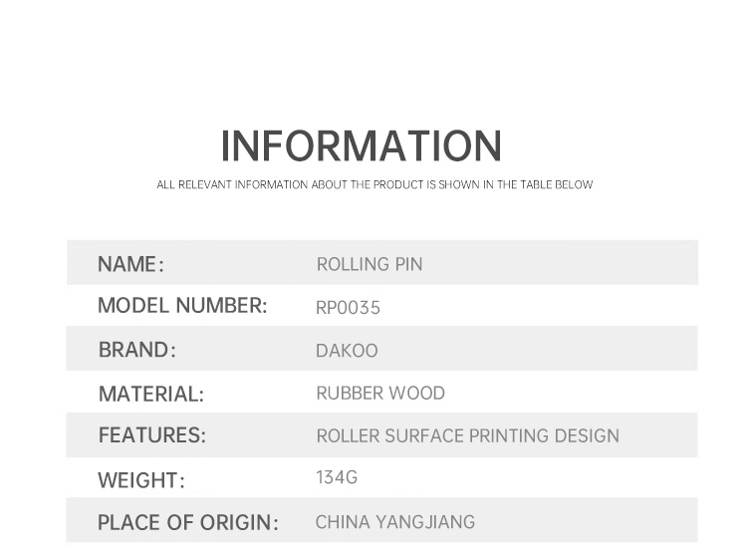Screen dimensions: 747x560
Task: Select the MODEL NUMBER: label
Action: [x=182, y=306]
